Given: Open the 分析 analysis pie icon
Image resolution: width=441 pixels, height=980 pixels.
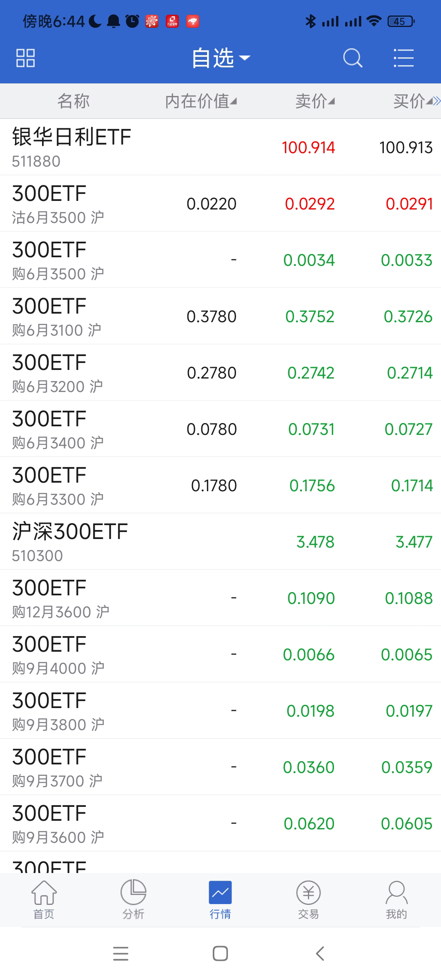Looking at the screenshot, I should (x=133, y=899).
